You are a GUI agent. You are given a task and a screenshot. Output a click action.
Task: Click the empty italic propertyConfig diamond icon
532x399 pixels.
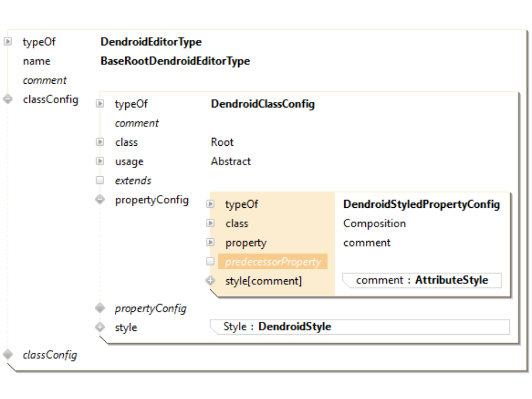point(100,308)
